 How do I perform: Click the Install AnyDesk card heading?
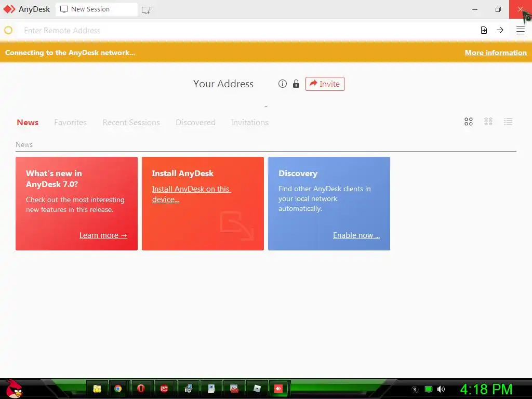[x=182, y=174]
